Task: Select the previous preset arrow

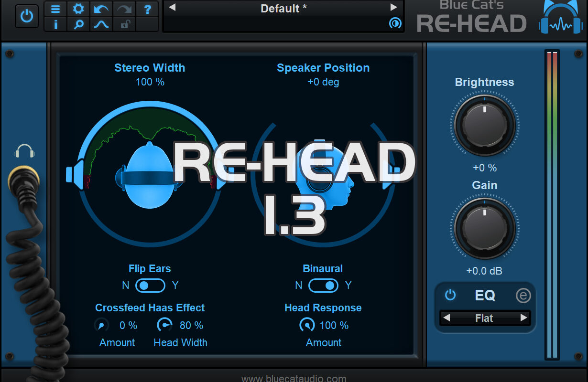Action: click(x=173, y=8)
